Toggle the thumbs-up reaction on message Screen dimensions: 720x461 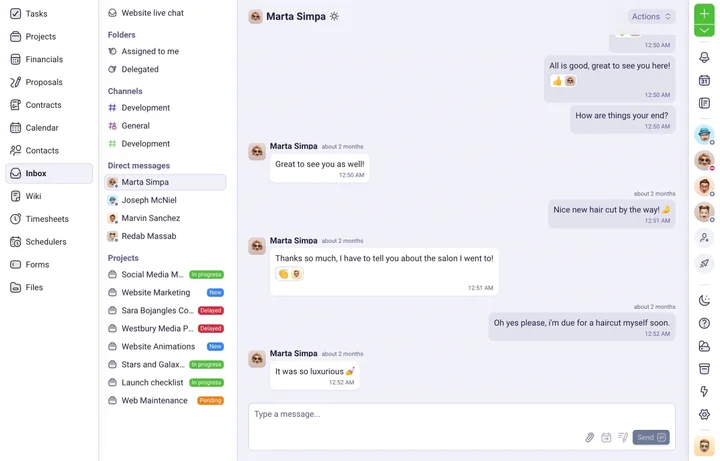tap(557, 81)
